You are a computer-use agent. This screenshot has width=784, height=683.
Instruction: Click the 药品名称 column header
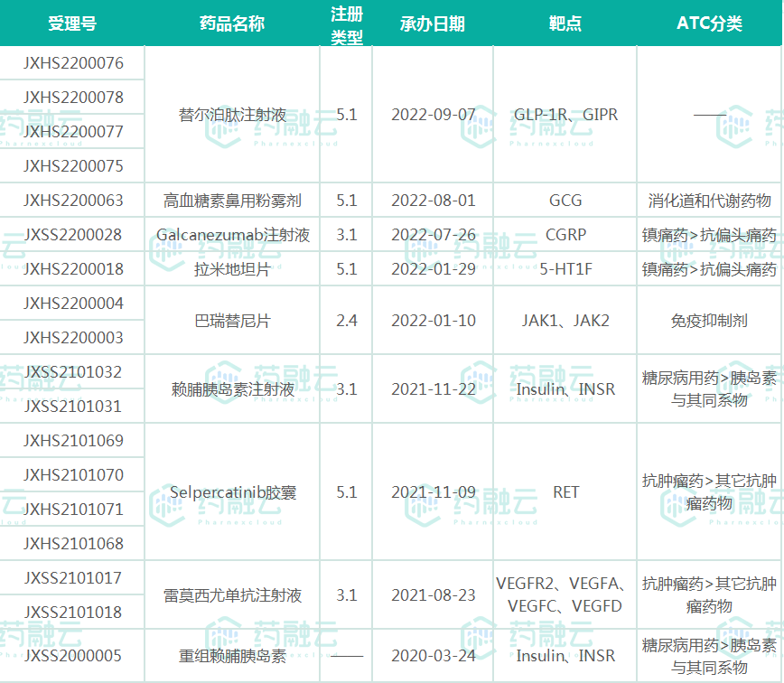(232, 23)
